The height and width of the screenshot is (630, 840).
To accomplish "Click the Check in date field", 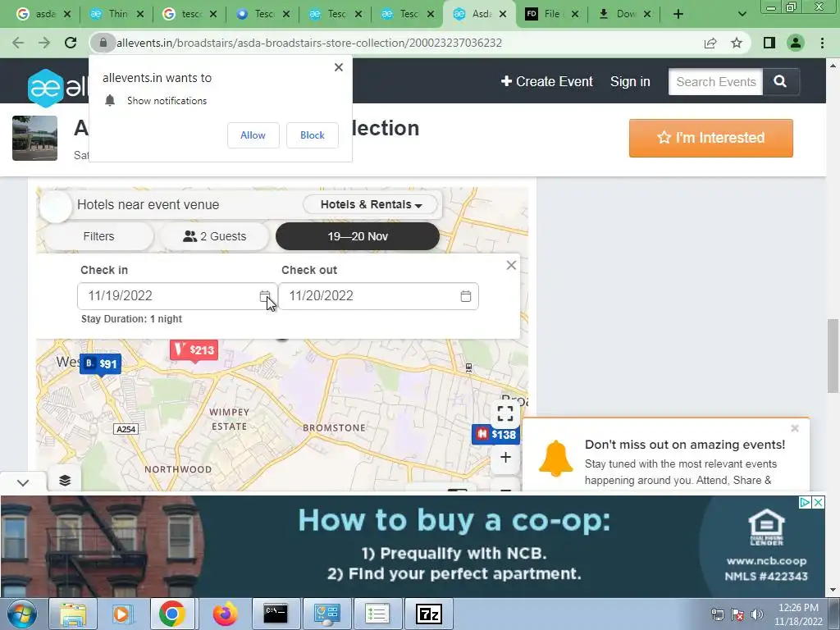I will click(x=177, y=295).
